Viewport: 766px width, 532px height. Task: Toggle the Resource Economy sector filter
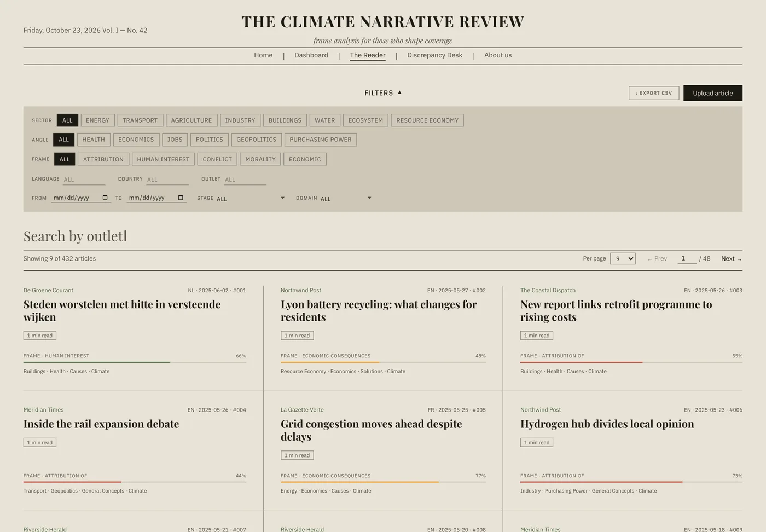tap(427, 120)
